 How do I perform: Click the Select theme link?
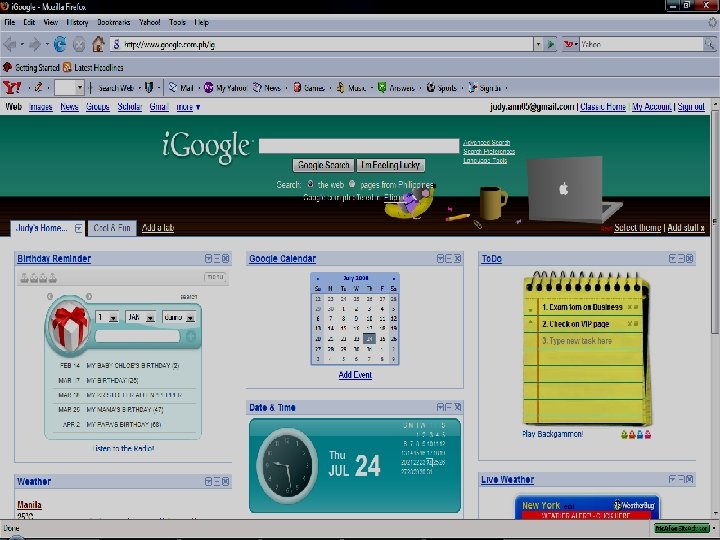tap(637, 227)
